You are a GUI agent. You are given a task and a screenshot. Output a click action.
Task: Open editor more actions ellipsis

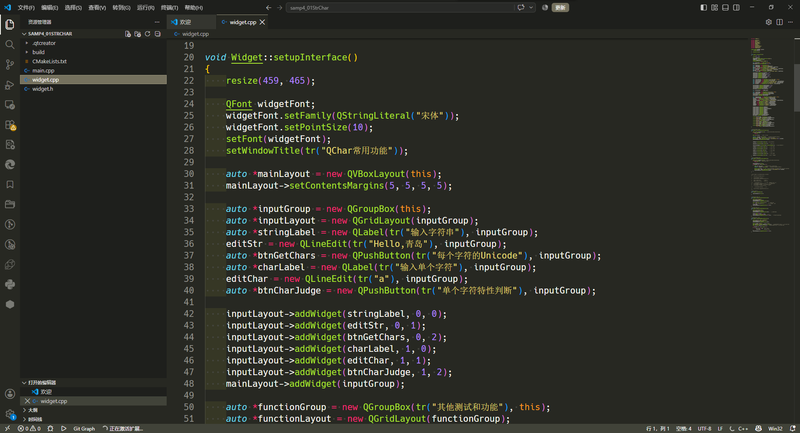click(790, 22)
